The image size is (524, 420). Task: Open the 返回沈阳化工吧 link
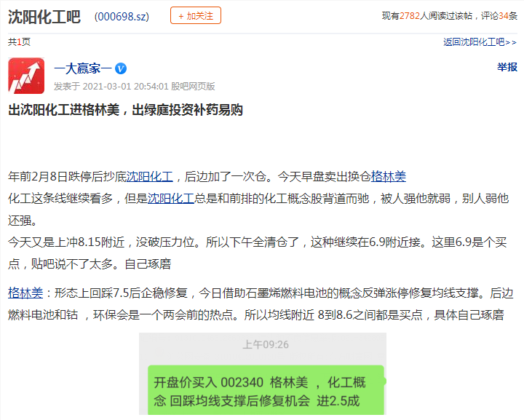(x=480, y=42)
